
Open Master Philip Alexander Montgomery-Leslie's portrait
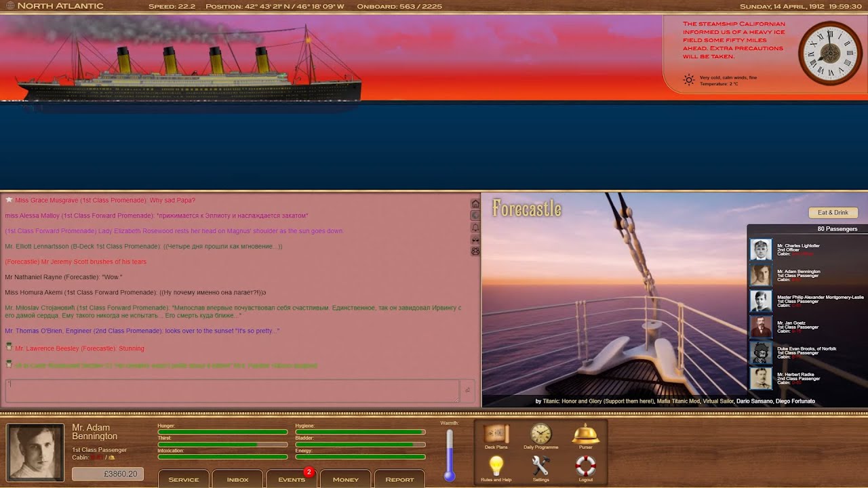761,301
